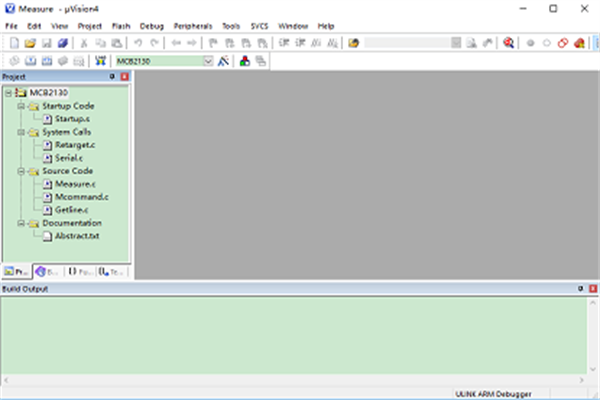Click the Rebuild all target files icon
600x400 pixels.
tap(47, 61)
